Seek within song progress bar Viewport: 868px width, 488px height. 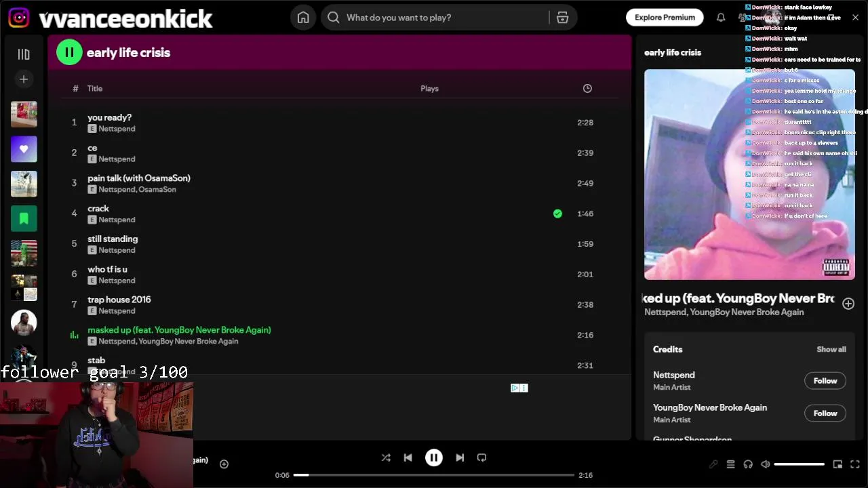coord(434,475)
